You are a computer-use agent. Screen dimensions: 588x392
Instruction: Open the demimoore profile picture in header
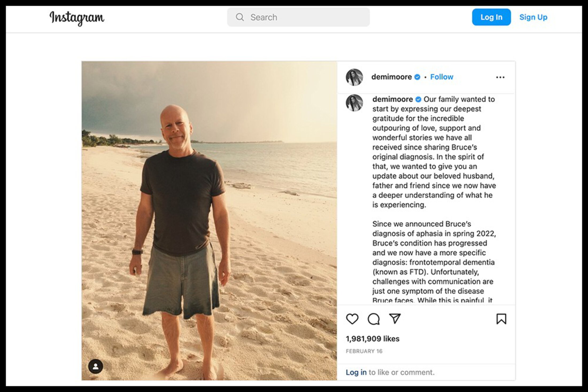pyautogui.click(x=354, y=77)
